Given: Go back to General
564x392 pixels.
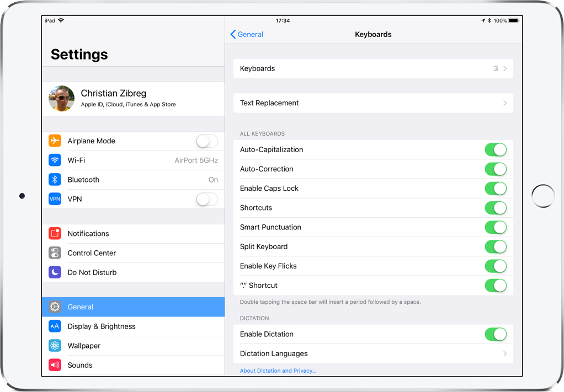Looking at the screenshot, I should [247, 34].
